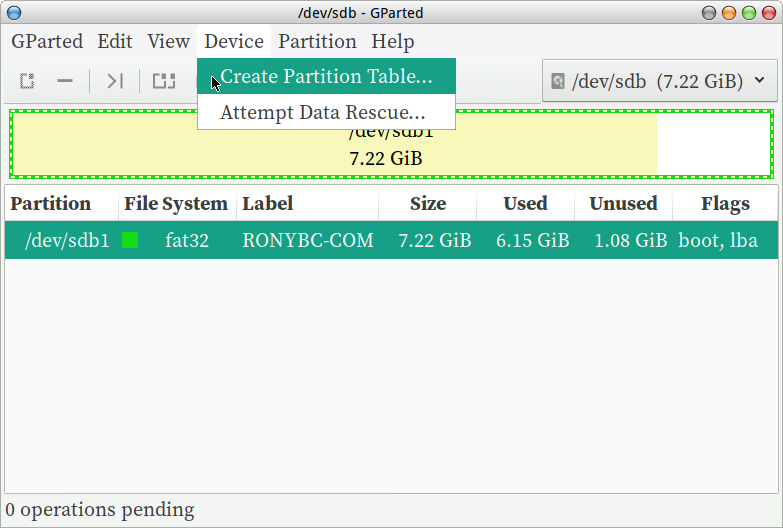Sort by the Size column header
The height and width of the screenshot is (528, 783).
pyautogui.click(x=427, y=203)
